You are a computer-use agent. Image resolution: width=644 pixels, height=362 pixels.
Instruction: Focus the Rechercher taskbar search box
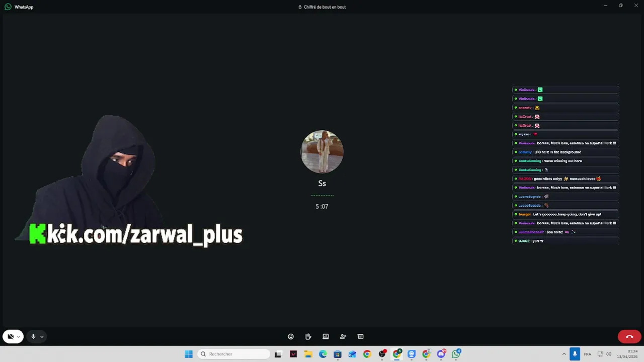[233, 354]
